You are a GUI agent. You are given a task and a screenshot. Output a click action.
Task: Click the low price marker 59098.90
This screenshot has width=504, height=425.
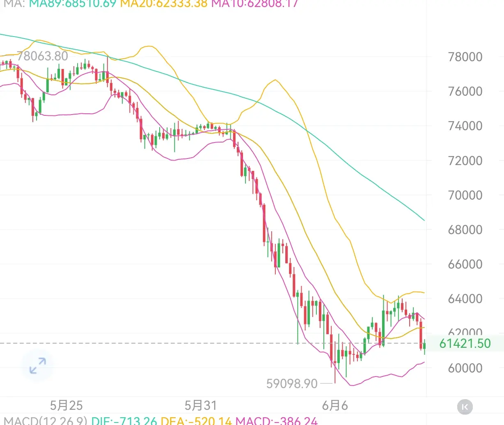click(292, 384)
